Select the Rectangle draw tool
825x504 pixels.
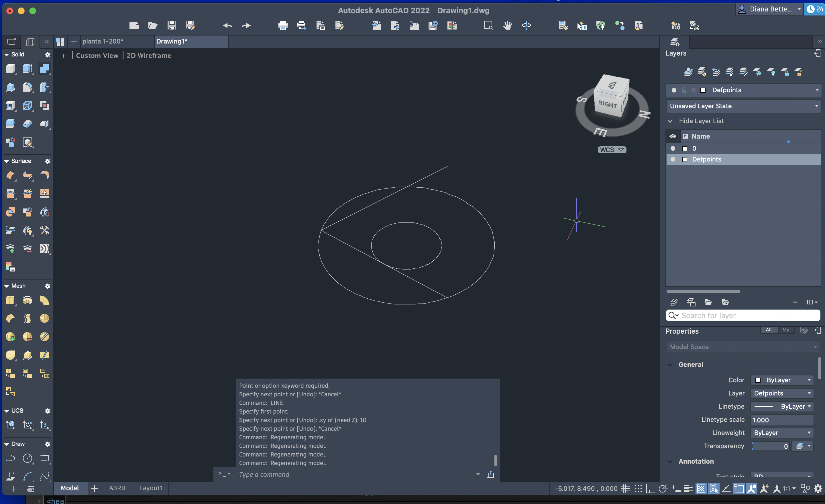pyautogui.click(x=44, y=458)
